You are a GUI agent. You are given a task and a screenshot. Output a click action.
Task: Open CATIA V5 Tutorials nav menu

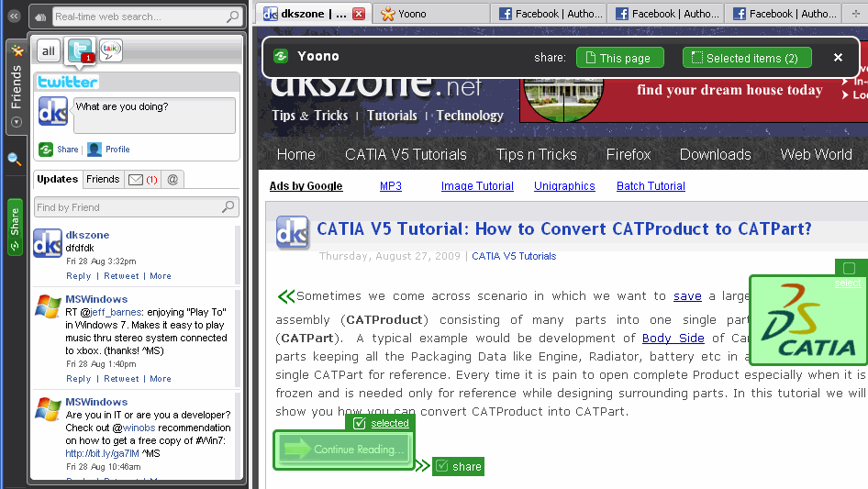point(406,154)
